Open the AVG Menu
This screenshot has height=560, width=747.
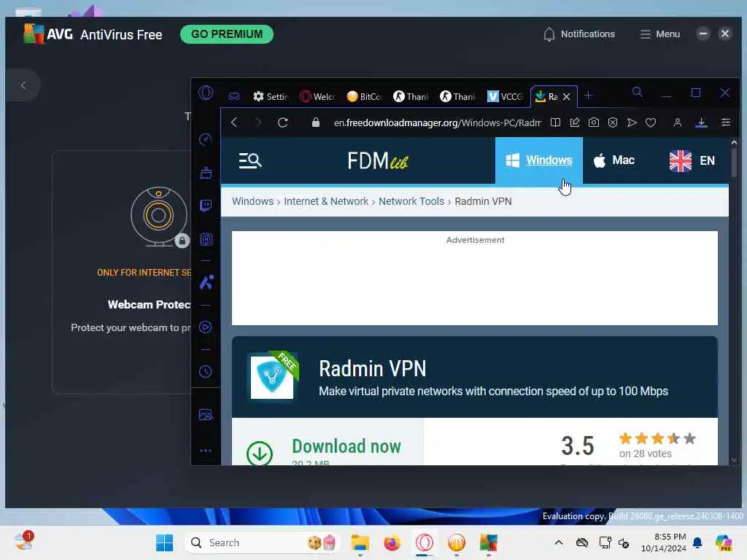(x=659, y=34)
